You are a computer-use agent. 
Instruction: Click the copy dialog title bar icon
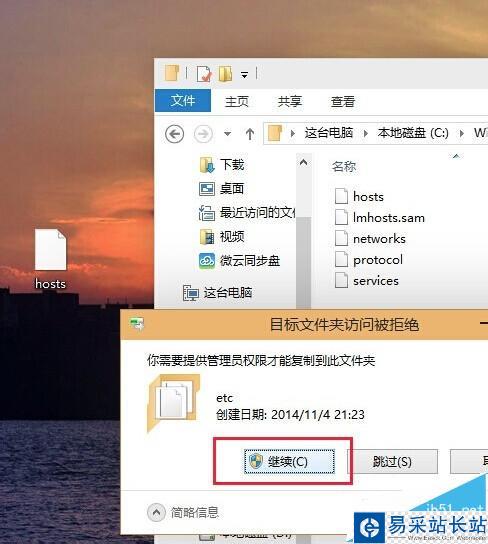(137, 324)
